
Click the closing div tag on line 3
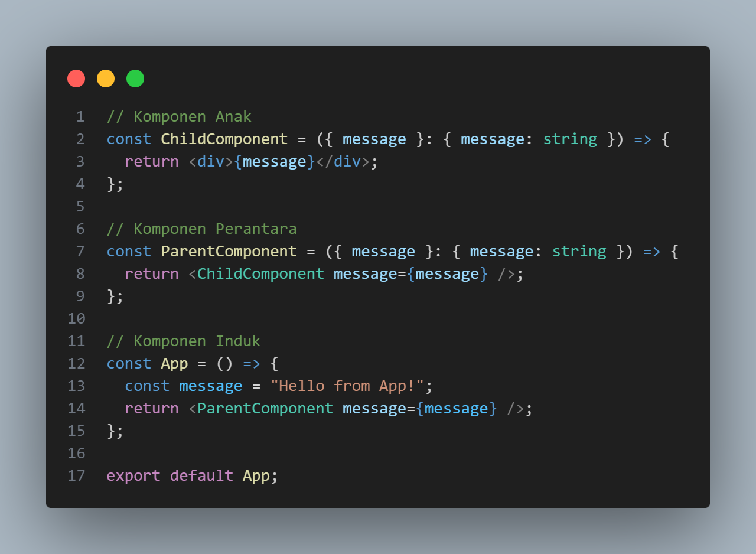tap(343, 162)
